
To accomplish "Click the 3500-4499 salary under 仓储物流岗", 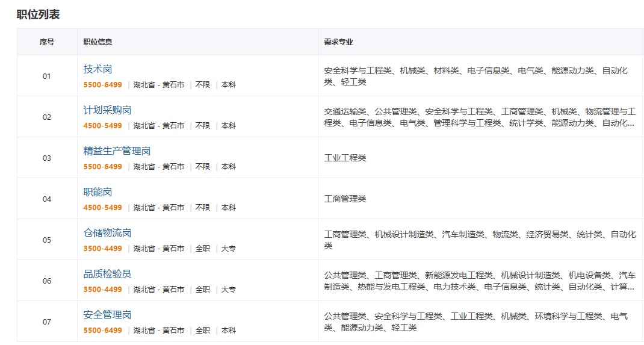I will [102, 249].
